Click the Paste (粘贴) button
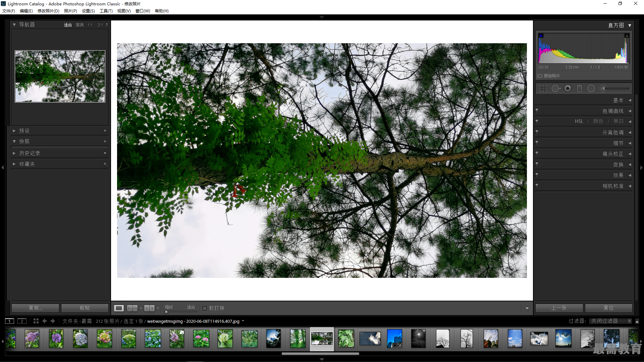644x362 pixels. pyautogui.click(x=85, y=308)
